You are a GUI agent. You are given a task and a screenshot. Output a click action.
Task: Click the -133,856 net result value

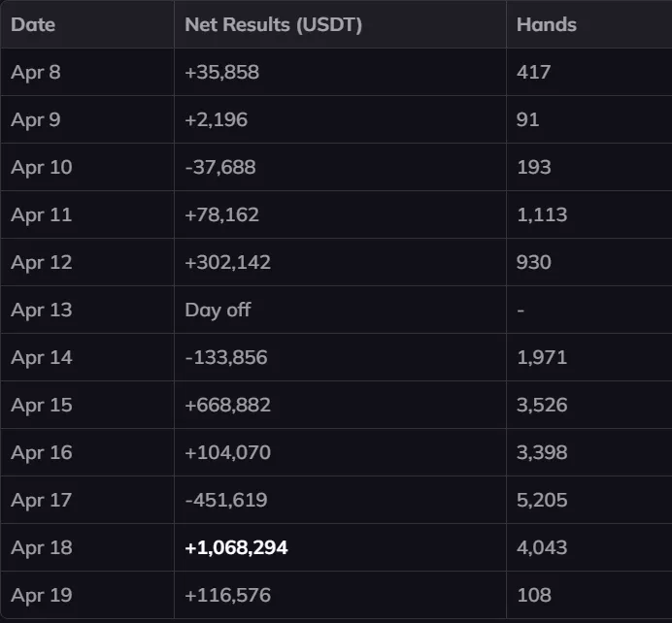click(x=225, y=357)
